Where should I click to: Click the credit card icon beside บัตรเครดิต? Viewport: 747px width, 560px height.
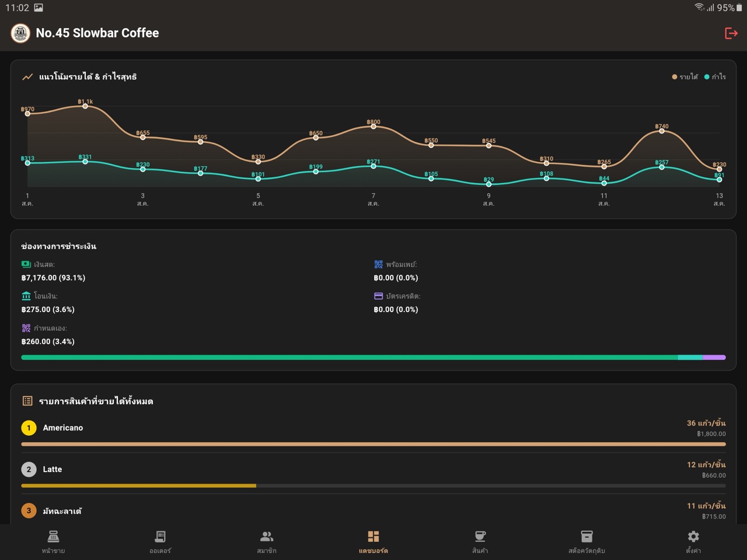(x=379, y=296)
